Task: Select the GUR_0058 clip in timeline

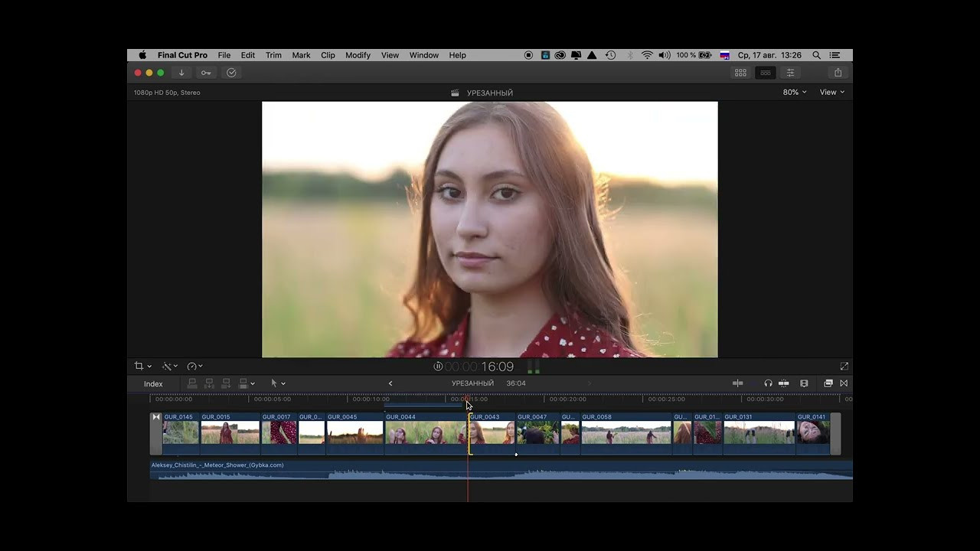Action: pyautogui.click(x=626, y=432)
